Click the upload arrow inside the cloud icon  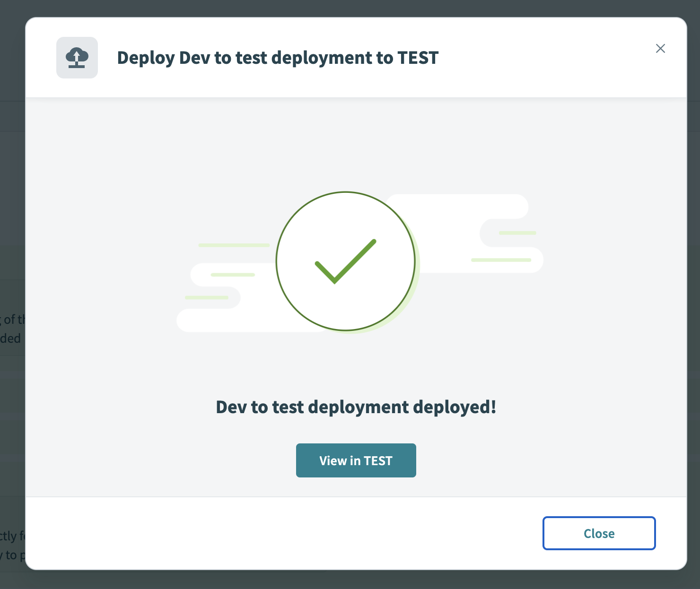click(x=77, y=56)
